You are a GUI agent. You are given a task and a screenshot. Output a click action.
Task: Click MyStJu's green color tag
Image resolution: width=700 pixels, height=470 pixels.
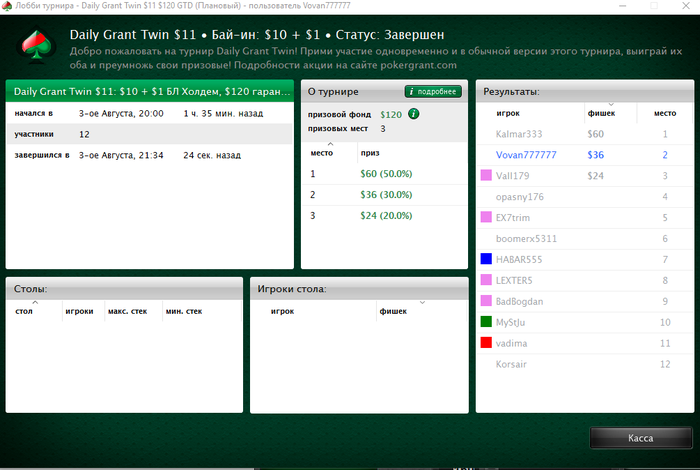tap(486, 321)
